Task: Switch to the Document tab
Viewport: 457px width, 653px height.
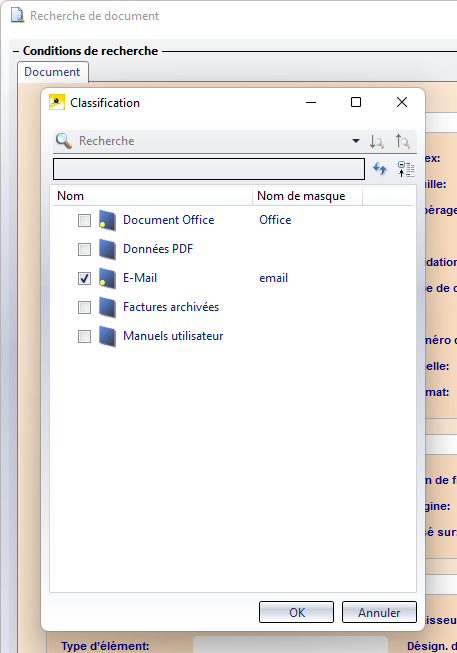Action: pyautogui.click(x=52, y=72)
